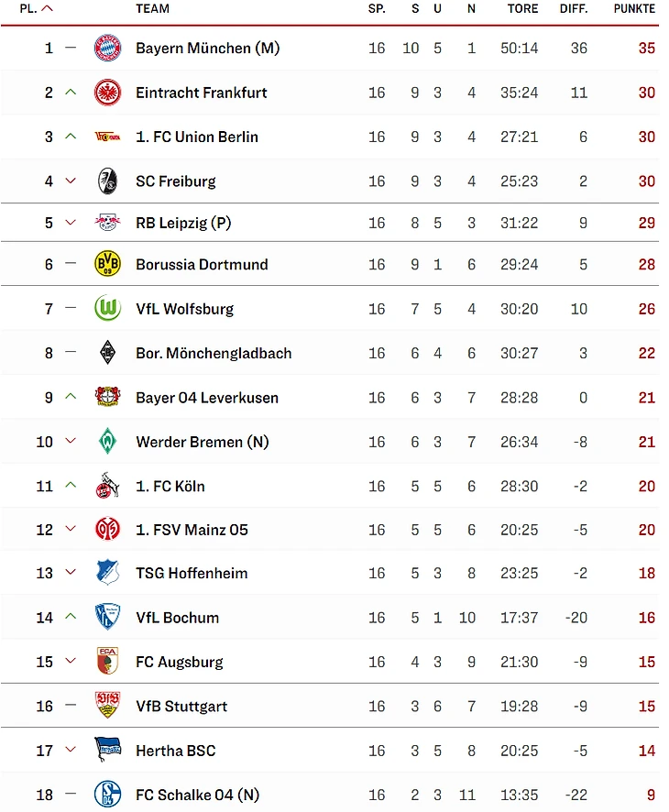Open the Bayer 04 Leverkusen team link
Image resolution: width=669 pixels, height=812 pixels.
[207, 398]
